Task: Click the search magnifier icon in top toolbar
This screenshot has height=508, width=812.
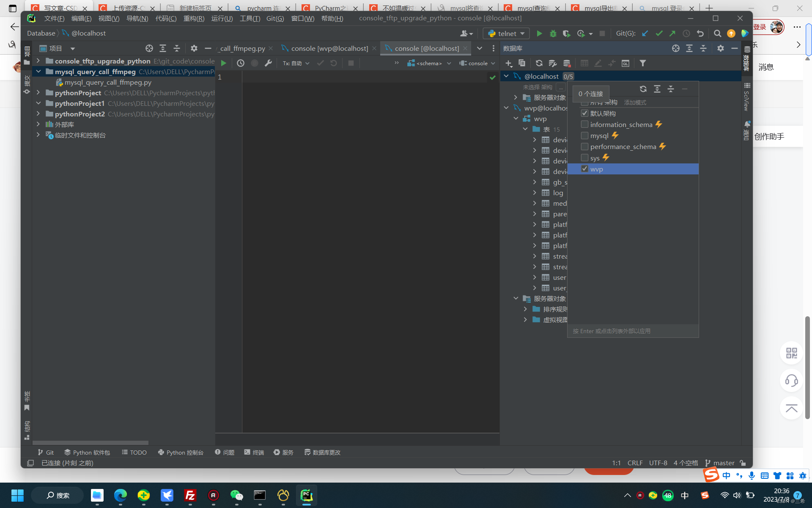Action: click(x=717, y=33)
